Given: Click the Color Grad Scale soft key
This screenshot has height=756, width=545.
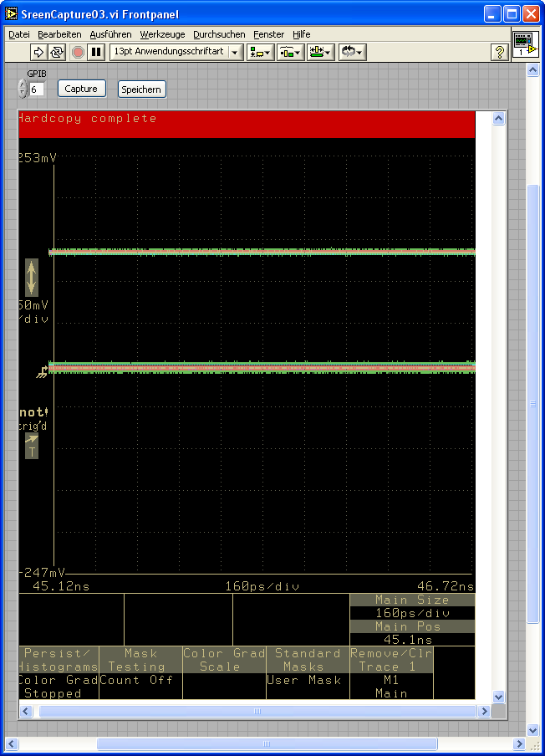Looking at the screenshot, I should pyautogui.click(x=224, y=660).
